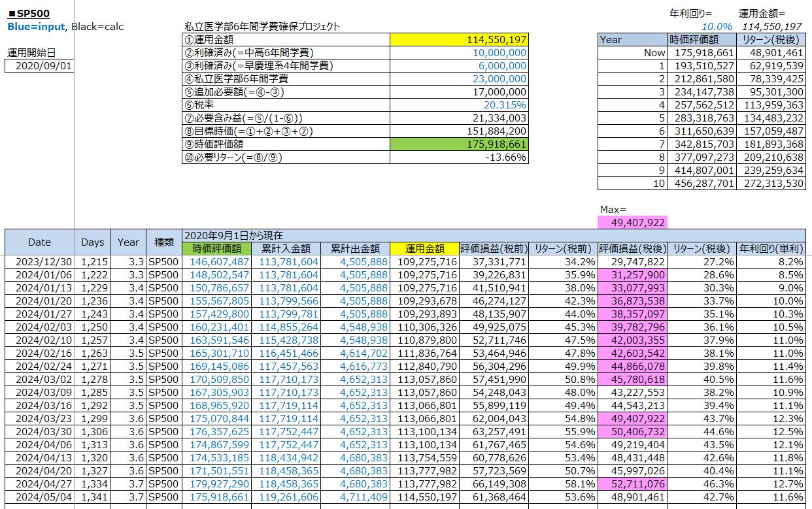Click the ④私立医学部6年間学費 value 23,000,000

point(458,79)
